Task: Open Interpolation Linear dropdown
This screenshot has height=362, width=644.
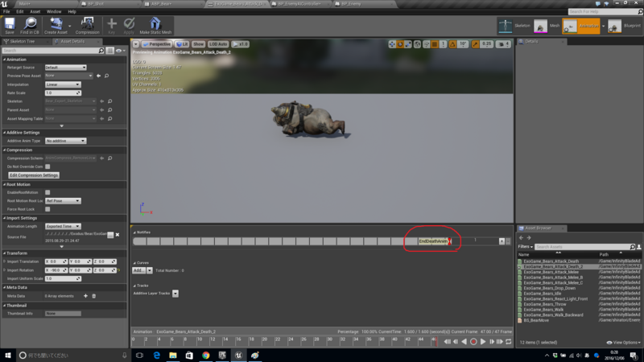Action: [63, 84]
